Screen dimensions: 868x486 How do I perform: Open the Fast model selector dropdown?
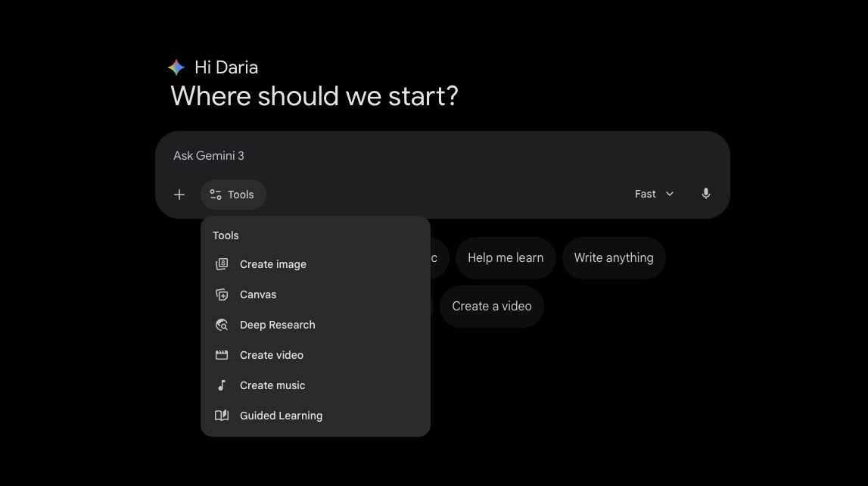pyautogui.click(x=654, y=194)
